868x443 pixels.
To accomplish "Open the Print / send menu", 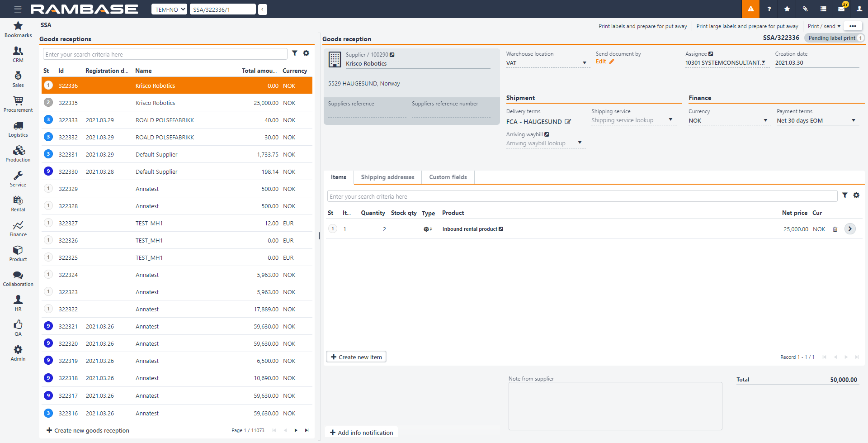I will pyautogui.click(x=824, y=26).
